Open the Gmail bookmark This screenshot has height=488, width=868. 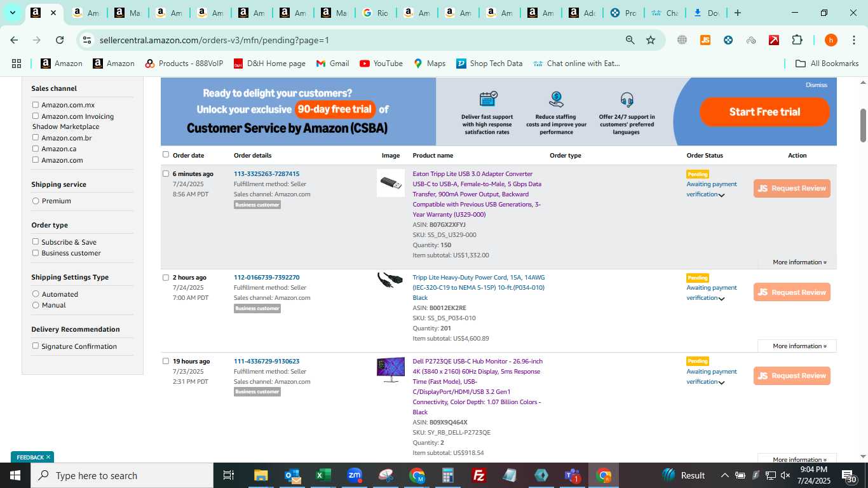[x=333, y=64]
